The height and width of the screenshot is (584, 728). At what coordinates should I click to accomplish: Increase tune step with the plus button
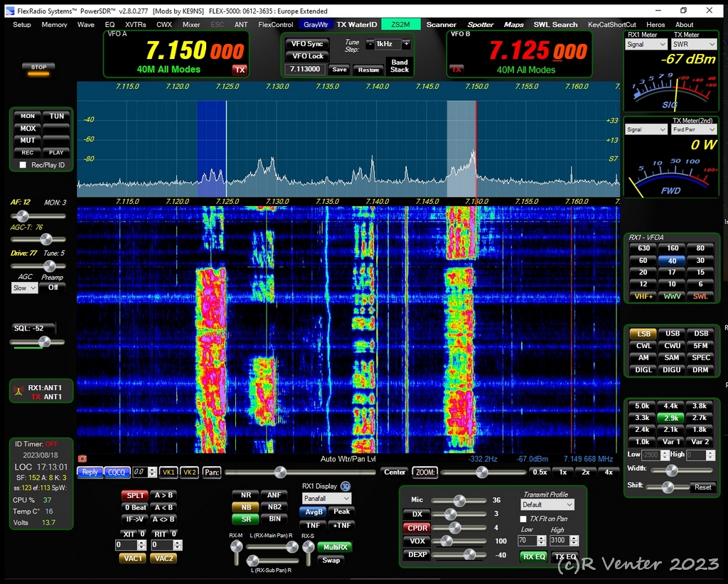tap(406, 44)
